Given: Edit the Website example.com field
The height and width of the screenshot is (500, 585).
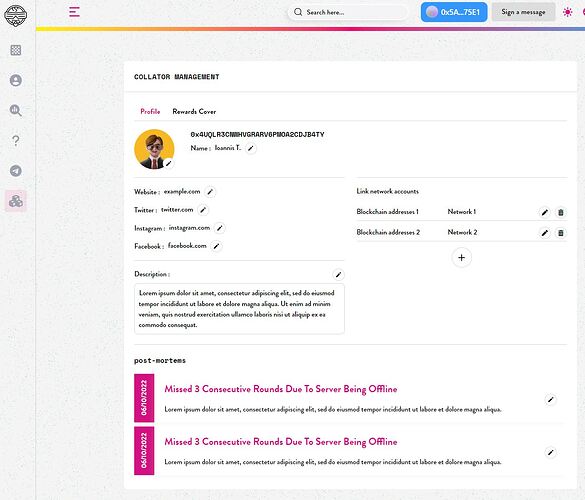Looking at the screenshot, I should 210,192.
